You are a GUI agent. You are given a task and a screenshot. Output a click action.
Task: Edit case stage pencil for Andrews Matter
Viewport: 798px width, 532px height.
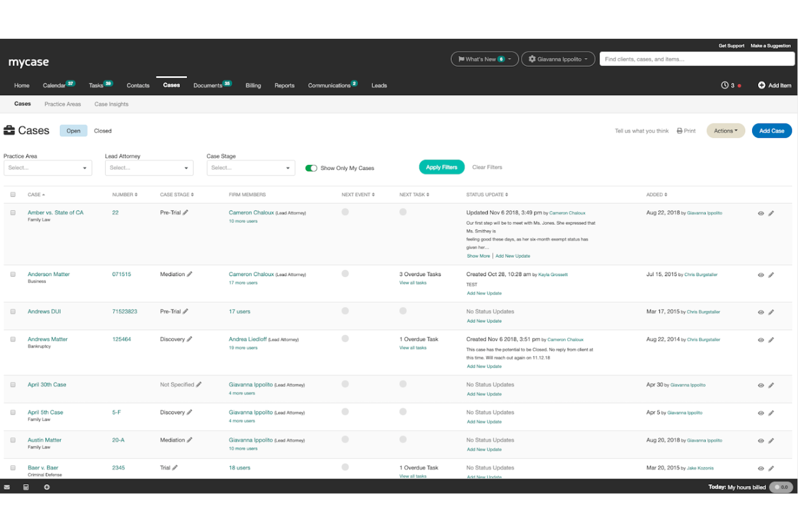189,340
